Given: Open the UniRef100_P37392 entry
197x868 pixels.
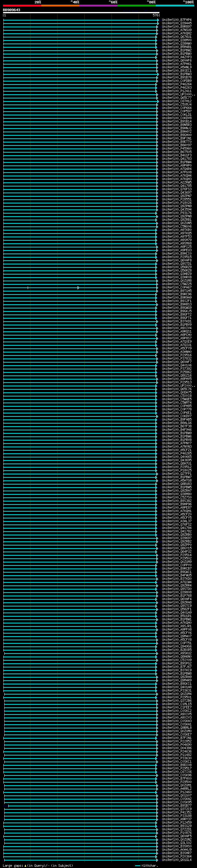Looking at the screenshot, I should pos(176,369).
